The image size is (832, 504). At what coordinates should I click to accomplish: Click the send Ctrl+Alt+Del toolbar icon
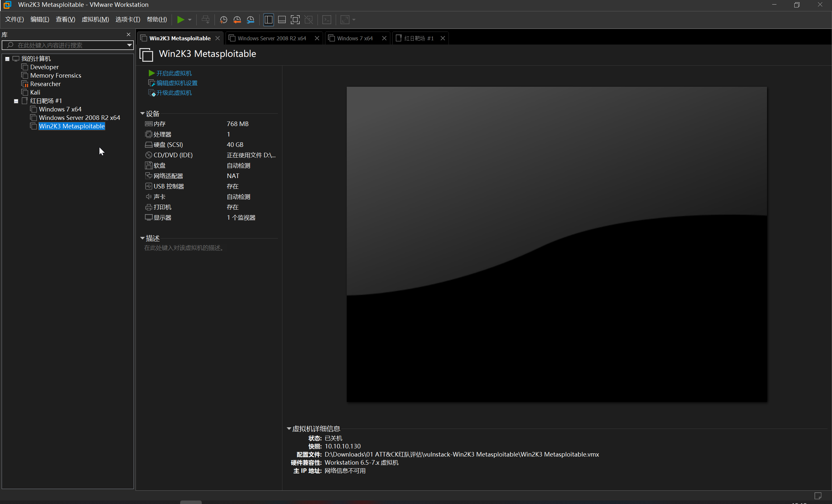(205, 19)
